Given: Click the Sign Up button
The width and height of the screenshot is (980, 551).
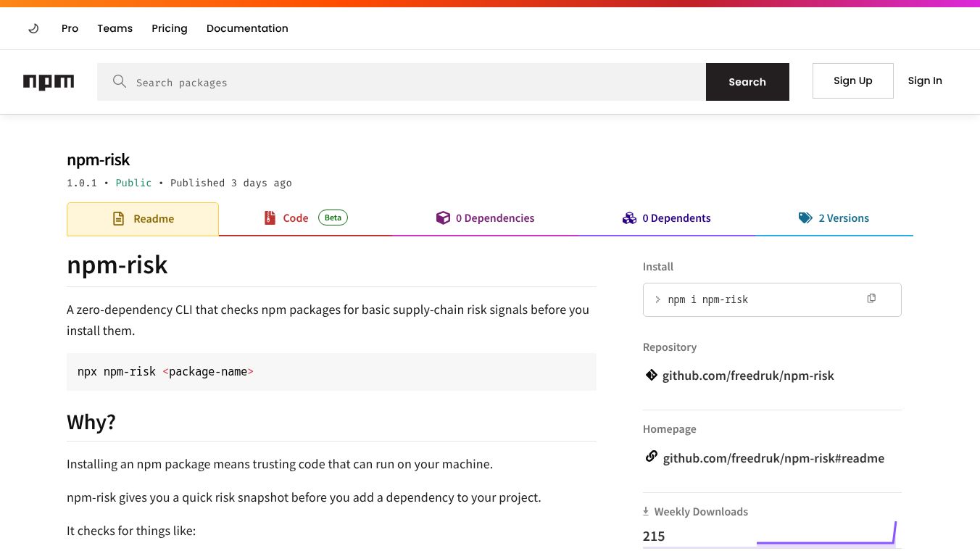Looking at the screenshot, I should click(853, 80).
